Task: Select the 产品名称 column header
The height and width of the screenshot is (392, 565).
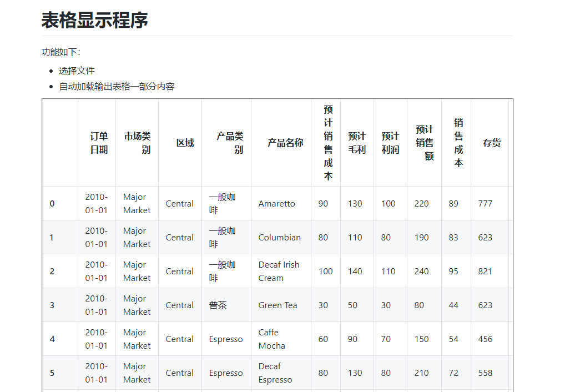Action: tap(285, 143)
